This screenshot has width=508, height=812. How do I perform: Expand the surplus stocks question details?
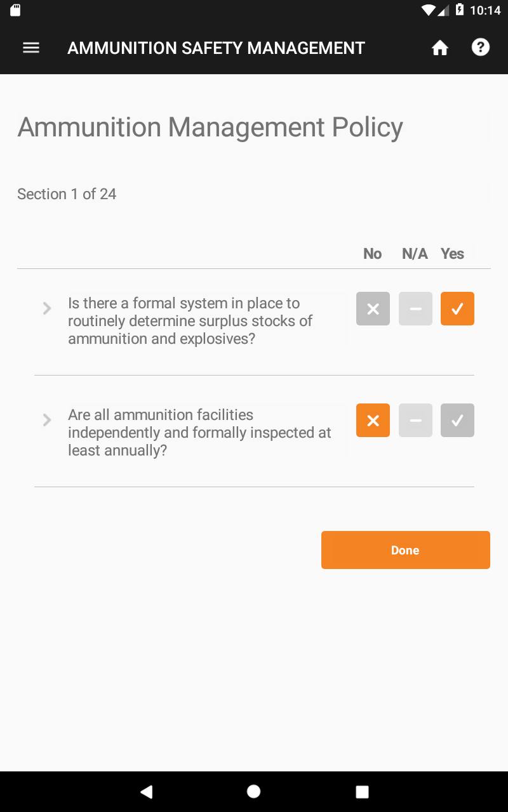coord(47,308)
